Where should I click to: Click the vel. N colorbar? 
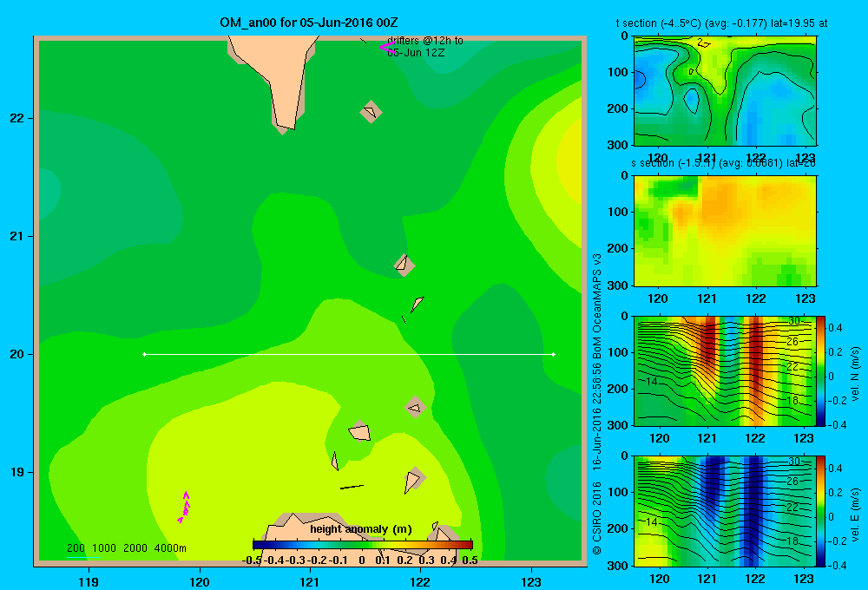click(x=820, y=371)
